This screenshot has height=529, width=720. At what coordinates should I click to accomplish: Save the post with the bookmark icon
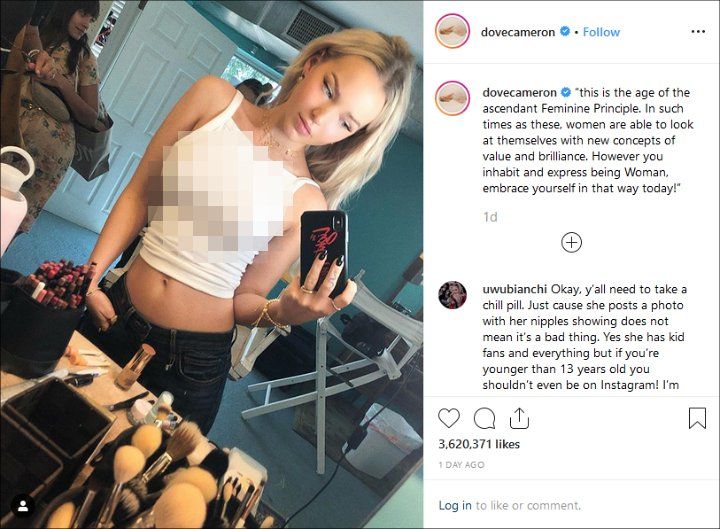pyautogui.click(x=697, y=418)
